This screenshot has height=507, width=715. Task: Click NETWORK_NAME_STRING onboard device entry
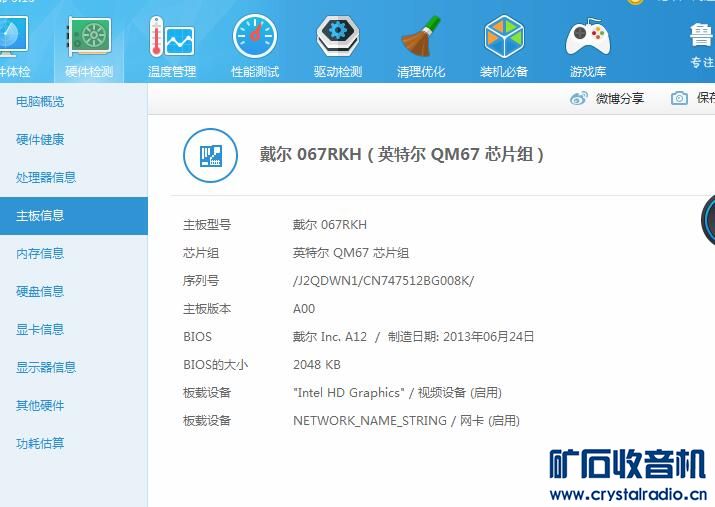(x=406, y=420)
